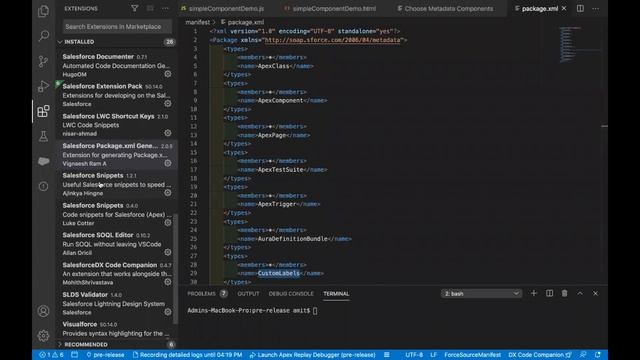Open Salesforce SOQL Editor manage gear
The height and width of the screenshot is (360, 640).
(x=168, y=252)
